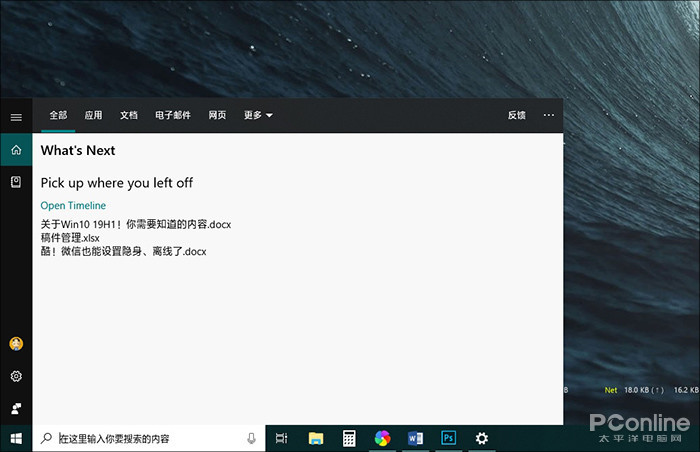Open the Windows Start button
The height and width of the screenshot is (452, 700).
coord(16,439)
